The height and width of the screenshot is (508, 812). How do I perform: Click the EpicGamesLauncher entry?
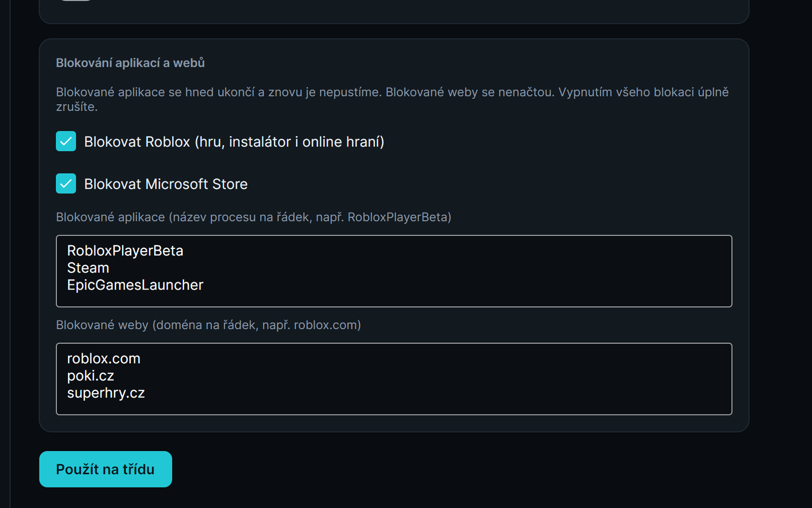tap(135, 285)
